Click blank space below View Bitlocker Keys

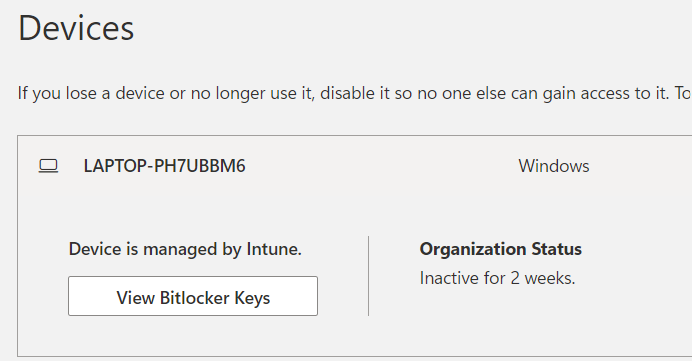click(x=193, y=336)
